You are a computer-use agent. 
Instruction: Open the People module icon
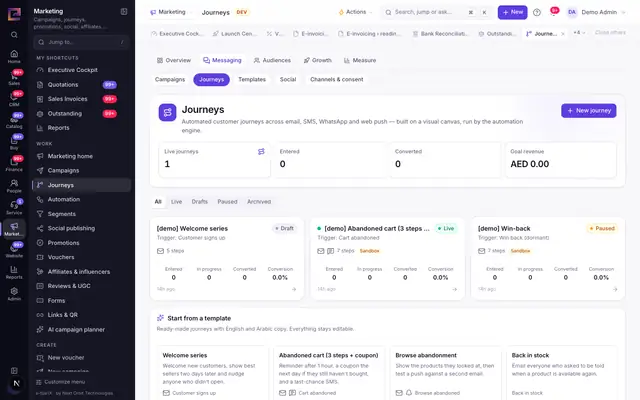(x=14, y=186)
